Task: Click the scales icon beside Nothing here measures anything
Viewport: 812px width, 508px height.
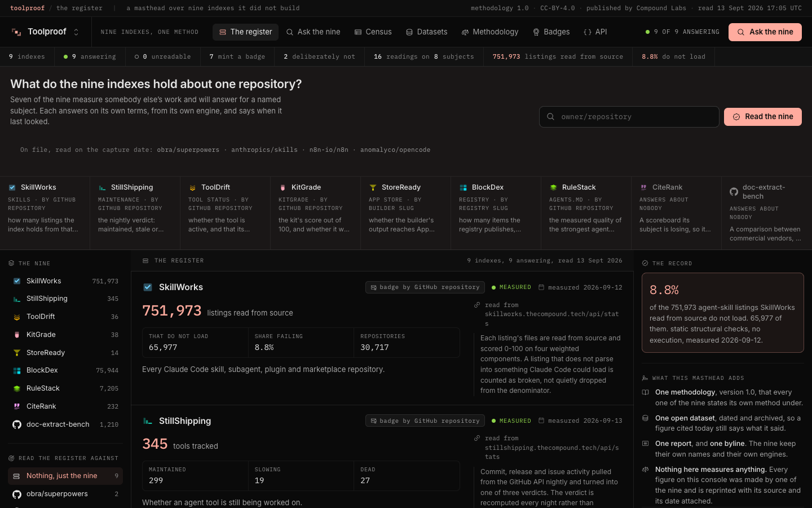Action: tap(646, 470)
